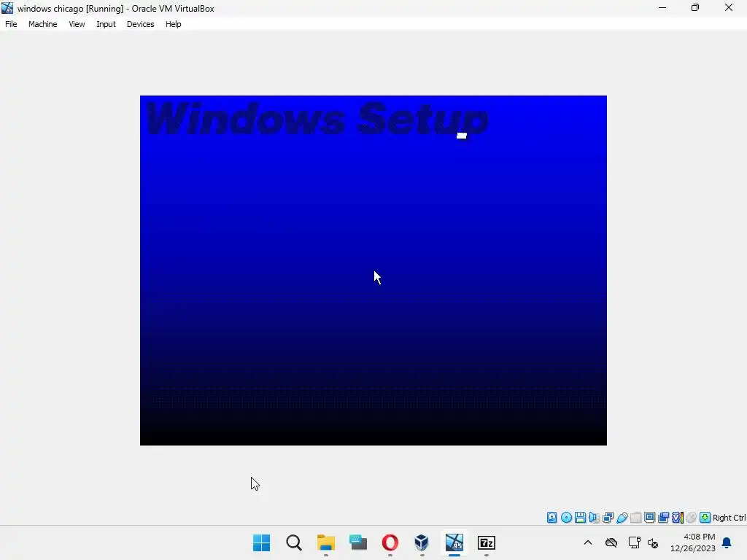Image resolution: width=747 pixels, height=560 pixels.
Task: Restore down the VirtualBox window
Action: click(x=695, y=7)
